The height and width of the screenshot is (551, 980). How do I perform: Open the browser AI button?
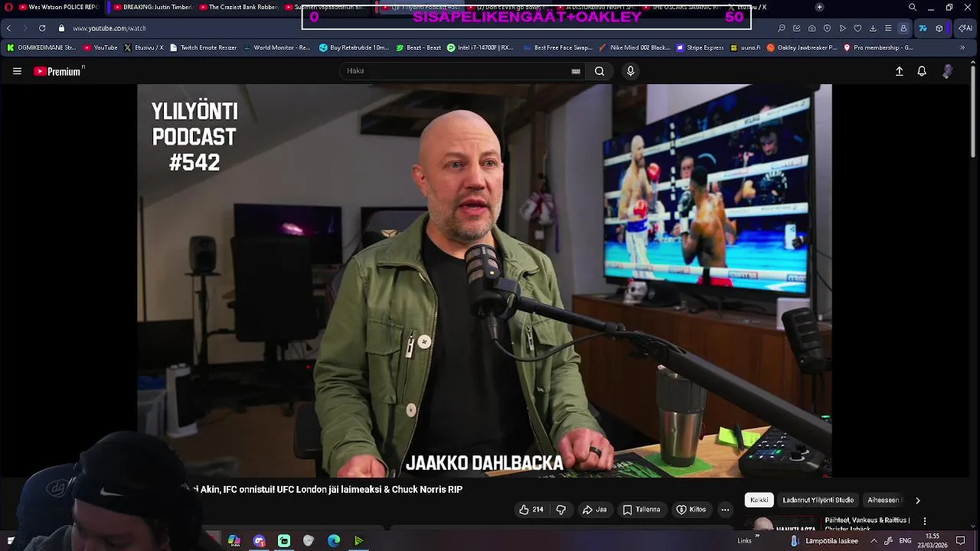point(965,28)
